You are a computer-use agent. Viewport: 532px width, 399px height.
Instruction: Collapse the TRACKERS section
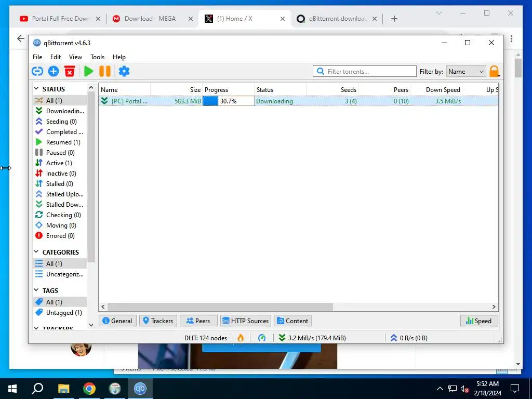coord(36,328)
